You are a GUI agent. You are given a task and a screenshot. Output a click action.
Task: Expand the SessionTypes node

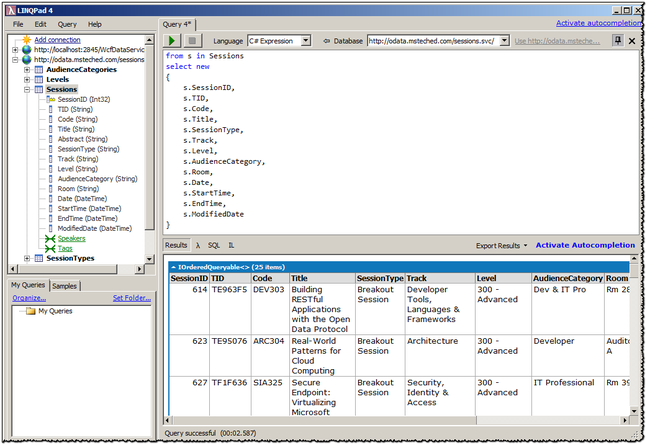click(27, 259)
